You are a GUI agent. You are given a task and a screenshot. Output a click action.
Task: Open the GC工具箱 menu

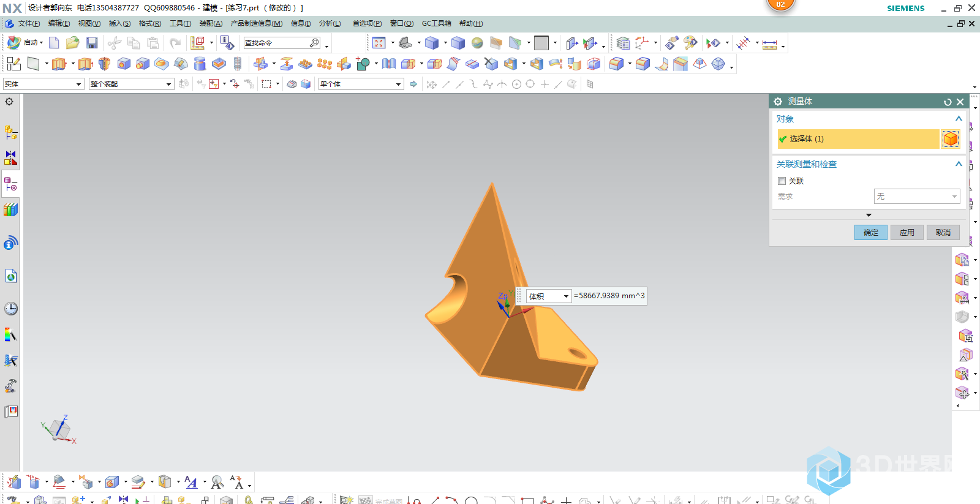pyautogui.click(x=436, y=23)
